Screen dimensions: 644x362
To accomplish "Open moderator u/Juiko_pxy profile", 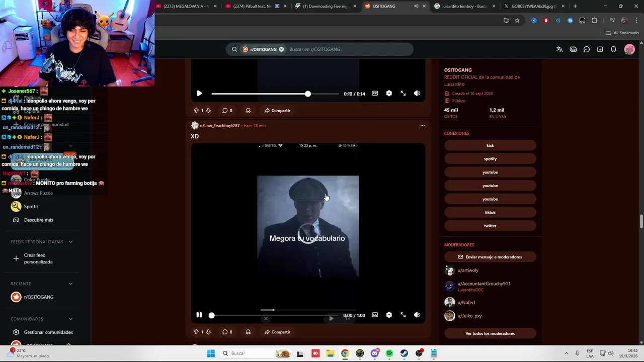I will [469, 316].
